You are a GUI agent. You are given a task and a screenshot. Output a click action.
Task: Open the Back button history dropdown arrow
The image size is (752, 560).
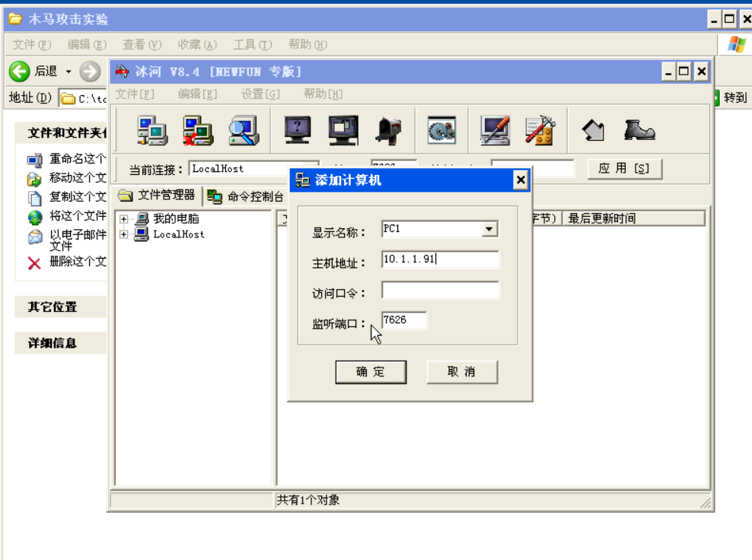69,72
